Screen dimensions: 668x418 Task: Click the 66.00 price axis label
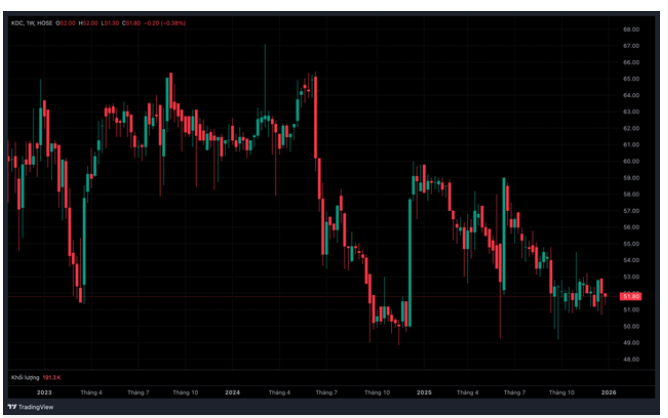coord(631,62)
